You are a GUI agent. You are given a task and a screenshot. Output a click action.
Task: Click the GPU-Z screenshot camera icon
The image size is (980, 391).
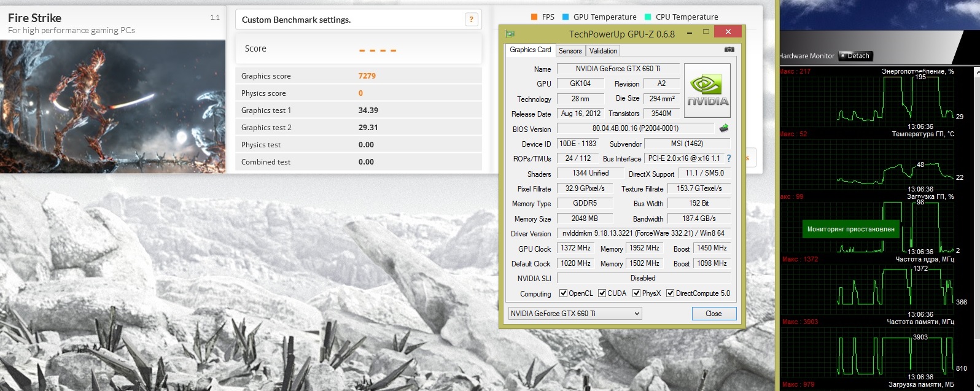(x=729, y=50)
